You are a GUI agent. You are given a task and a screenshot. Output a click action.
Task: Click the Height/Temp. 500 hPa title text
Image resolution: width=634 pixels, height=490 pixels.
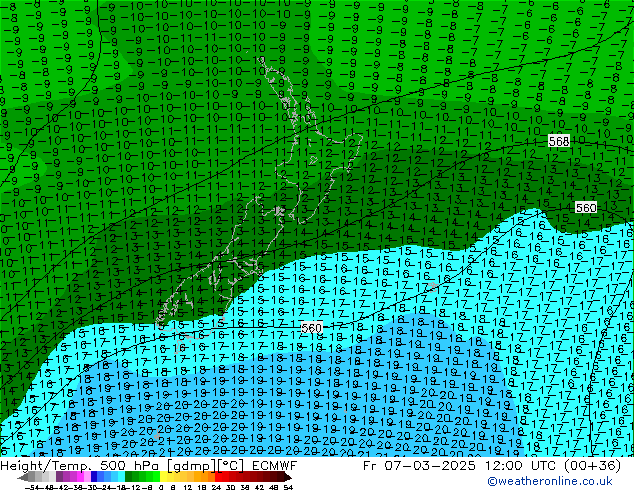81,466
